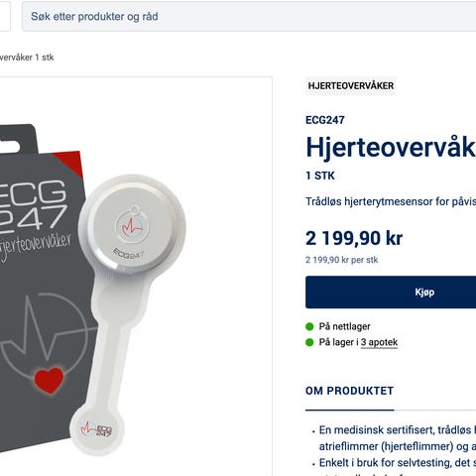Click the 2 199,90 kr main price
The width and height of the screenshot is (476, 476).
click(x=354, y=238)
